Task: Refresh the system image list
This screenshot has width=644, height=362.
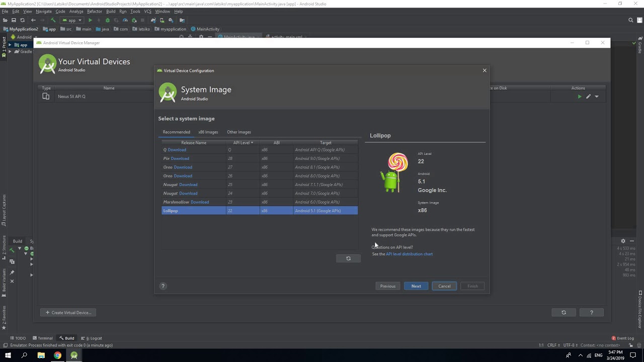Action: [348, 258]
